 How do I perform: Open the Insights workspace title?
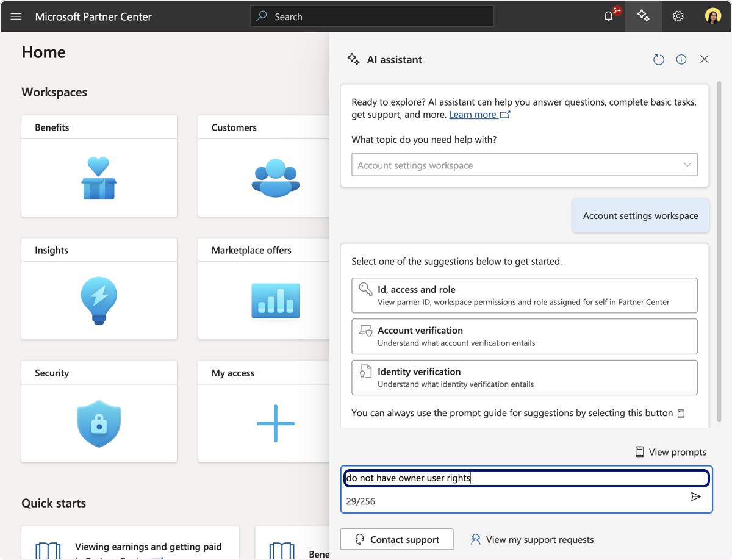click(51, 250)
